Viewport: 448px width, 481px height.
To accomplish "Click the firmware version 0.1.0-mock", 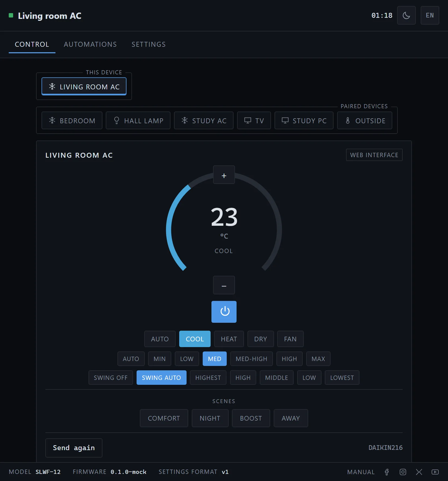I will (x=128, y=472).
